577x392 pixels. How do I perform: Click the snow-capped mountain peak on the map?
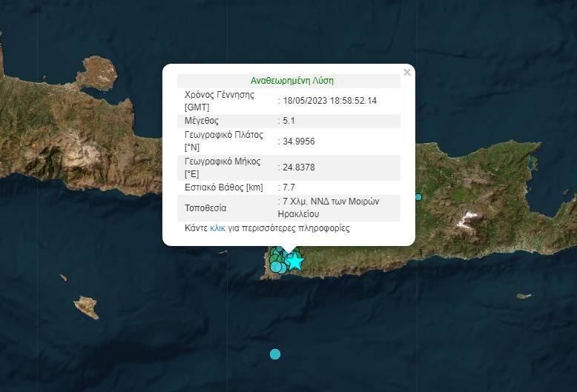point(467,219)
